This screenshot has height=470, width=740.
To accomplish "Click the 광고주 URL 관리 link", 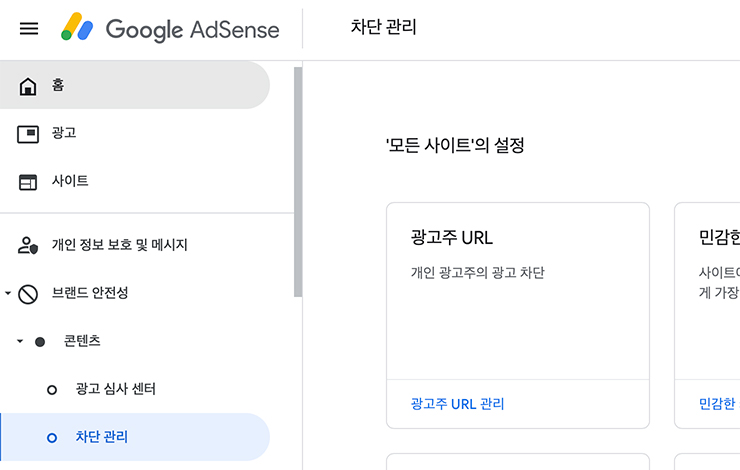I will (x=457, y=404).
